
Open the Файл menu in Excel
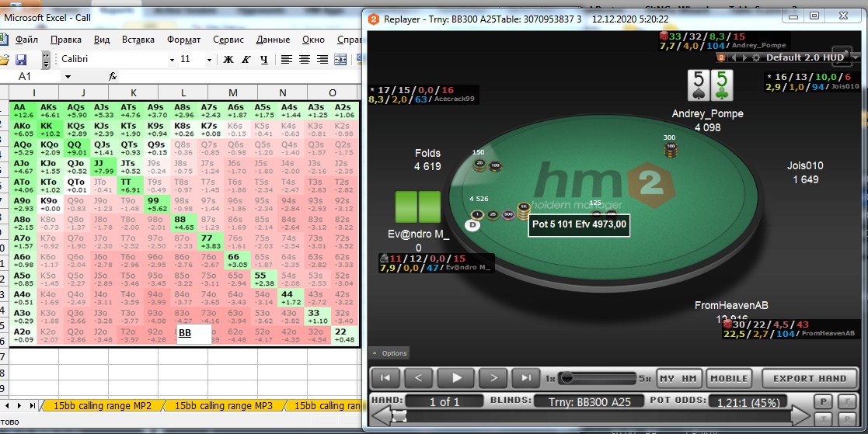(x=26, y=40)
